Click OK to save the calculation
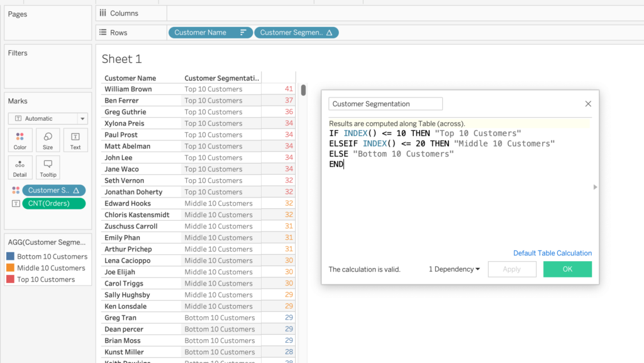 click(x=567, y=269)
